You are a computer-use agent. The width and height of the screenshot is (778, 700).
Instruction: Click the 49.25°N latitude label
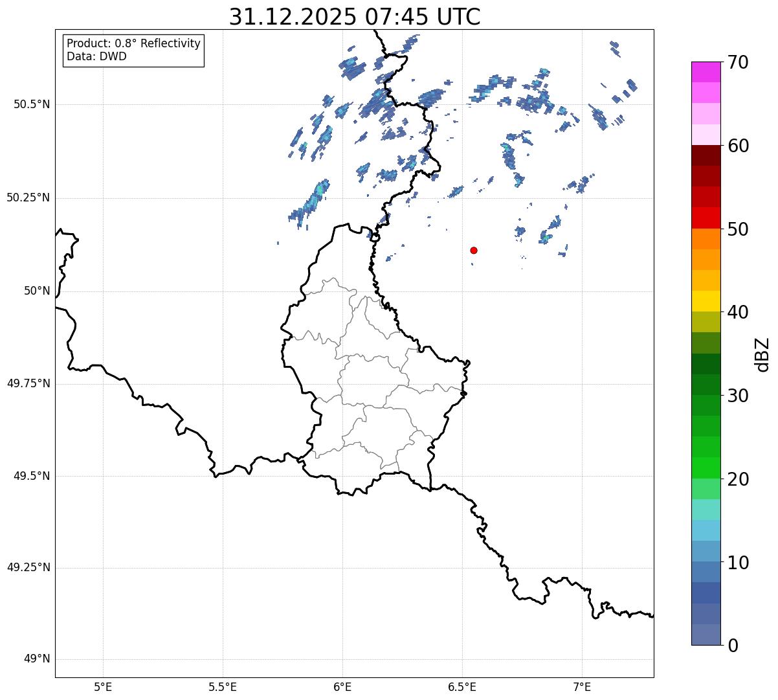pyautogui.click(x=28, y=567)
